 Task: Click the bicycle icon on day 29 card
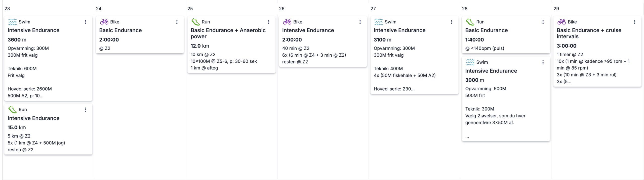(x=561, y=22)
